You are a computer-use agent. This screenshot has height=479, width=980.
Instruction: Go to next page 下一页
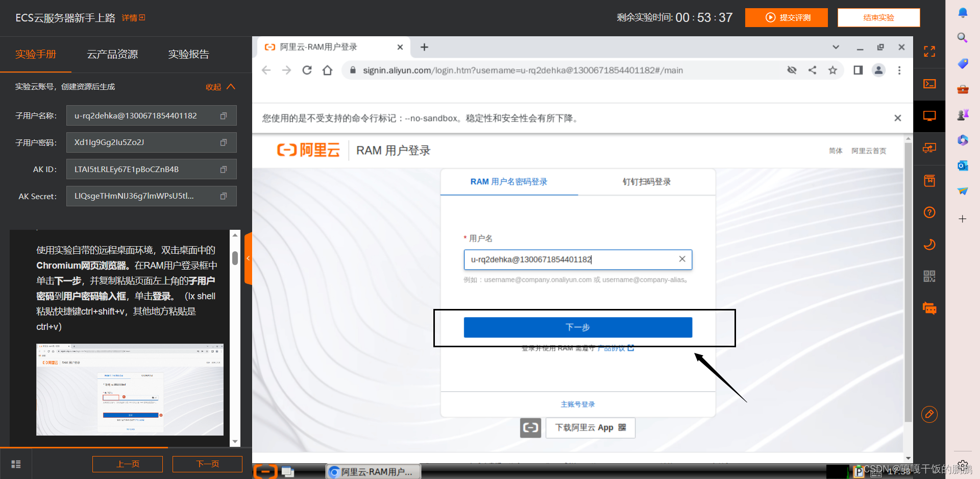point(207,464)
